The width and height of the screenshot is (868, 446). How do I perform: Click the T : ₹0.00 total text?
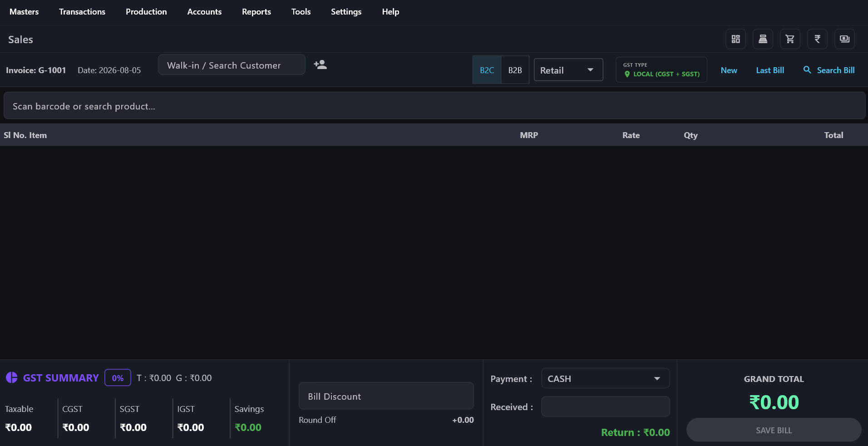154,378
